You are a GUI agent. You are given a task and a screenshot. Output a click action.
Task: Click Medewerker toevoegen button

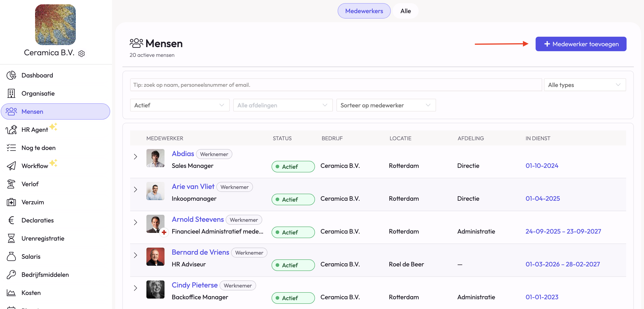(581, 44)
